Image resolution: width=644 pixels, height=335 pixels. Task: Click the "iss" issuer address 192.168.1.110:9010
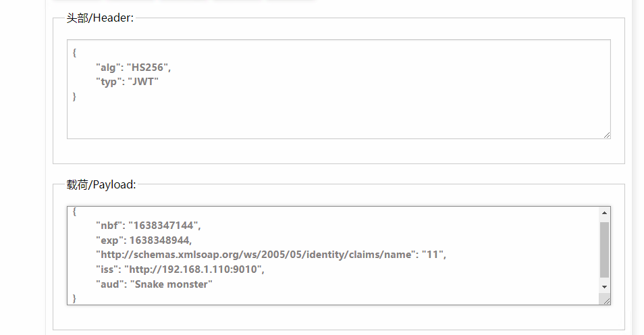click(x=194, y=269)
